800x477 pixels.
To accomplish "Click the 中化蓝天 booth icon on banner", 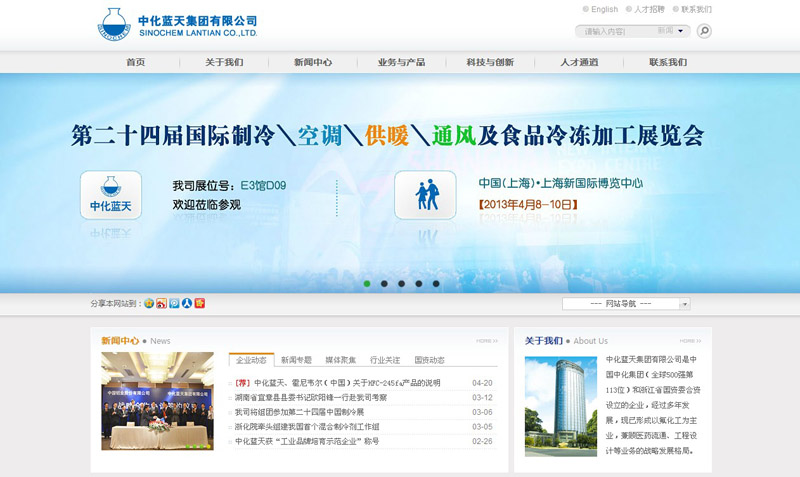I will click(x=111, y=195).
